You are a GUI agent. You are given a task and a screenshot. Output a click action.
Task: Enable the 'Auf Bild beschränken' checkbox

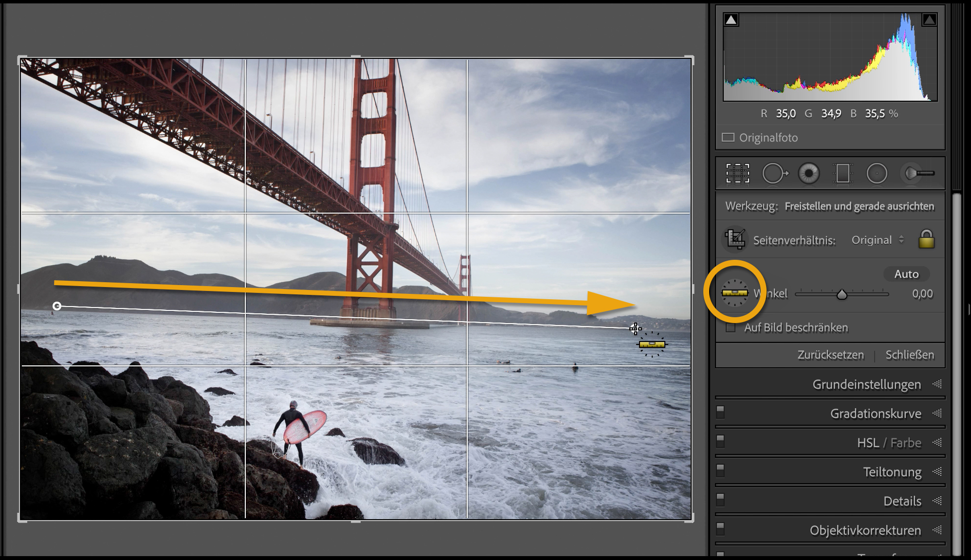pos(731,327)
